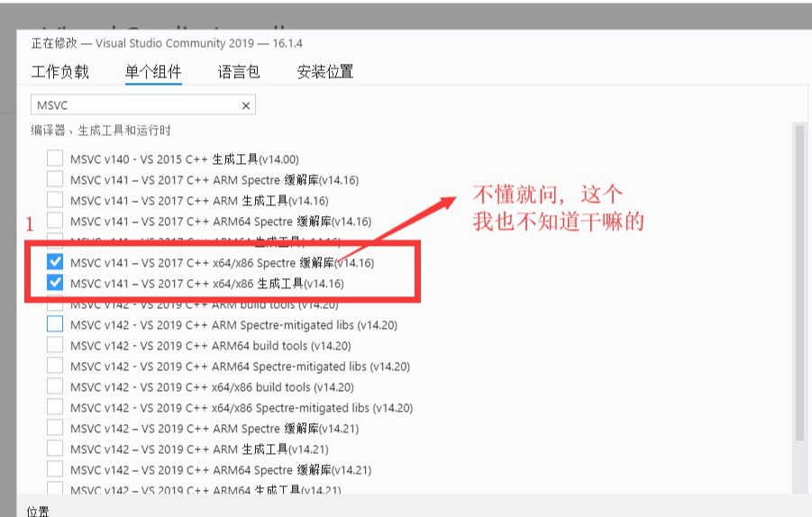Check MSVC v142 ARM64 Spectre-mitigated libs (v14.20)
The image size is (812, 517).
click(x=55, y=366)
